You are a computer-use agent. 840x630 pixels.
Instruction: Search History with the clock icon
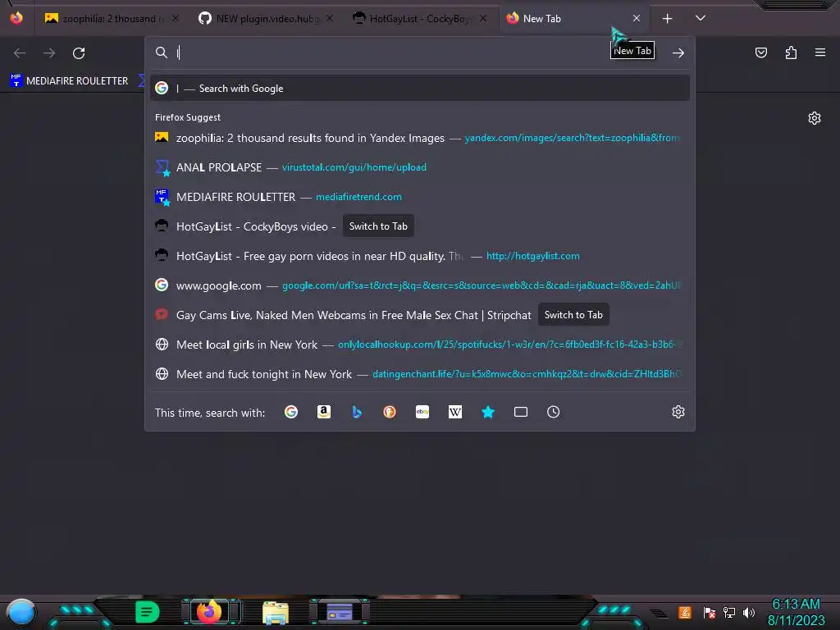554,412
